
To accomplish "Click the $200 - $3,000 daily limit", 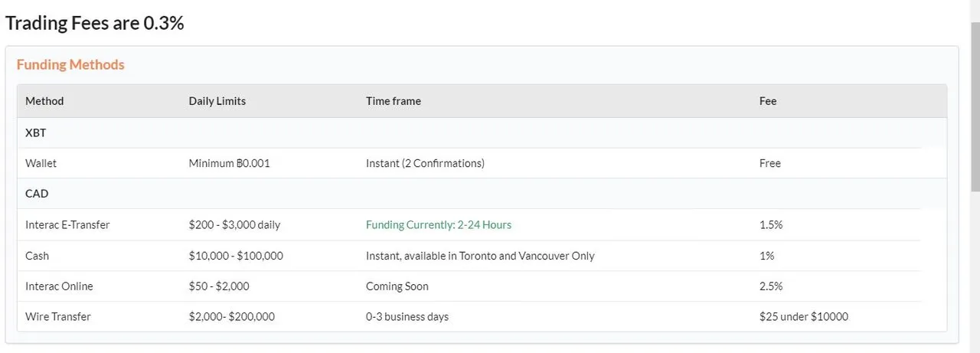I will click(x=234, y=225).
